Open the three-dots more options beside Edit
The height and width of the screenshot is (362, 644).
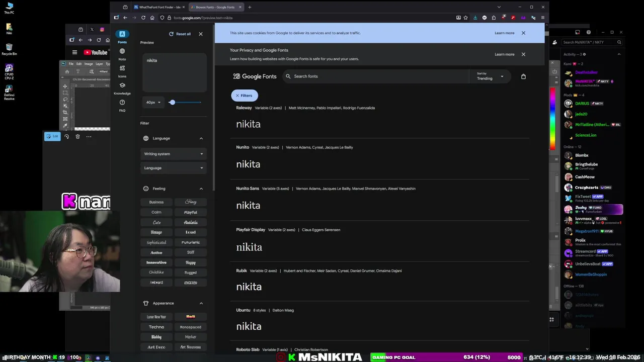[89, 136]
